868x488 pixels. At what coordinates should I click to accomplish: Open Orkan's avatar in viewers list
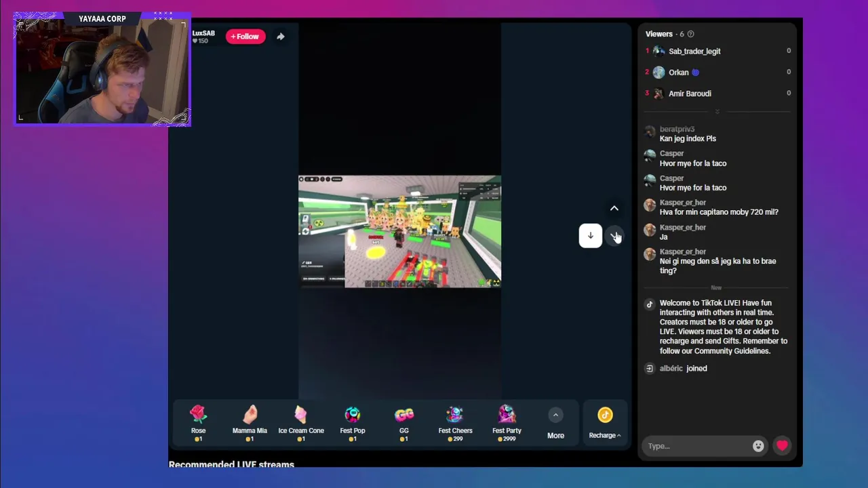tap(658, 73)
